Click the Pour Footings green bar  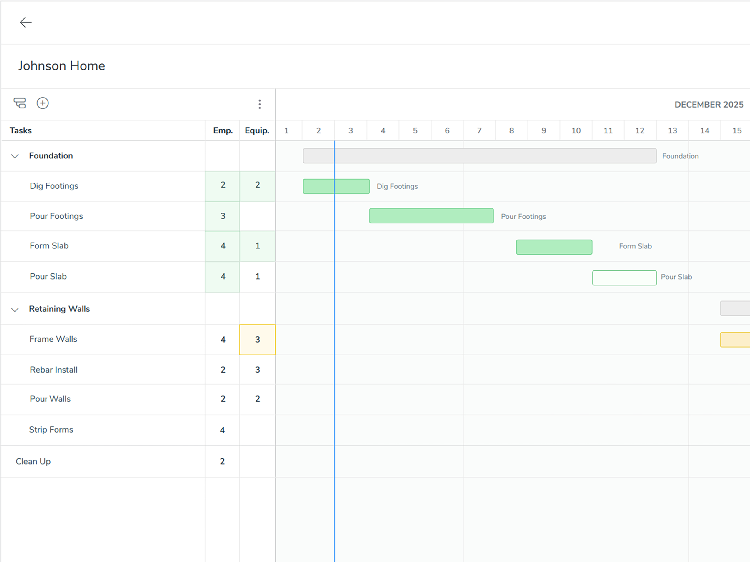tap(431, 216)
